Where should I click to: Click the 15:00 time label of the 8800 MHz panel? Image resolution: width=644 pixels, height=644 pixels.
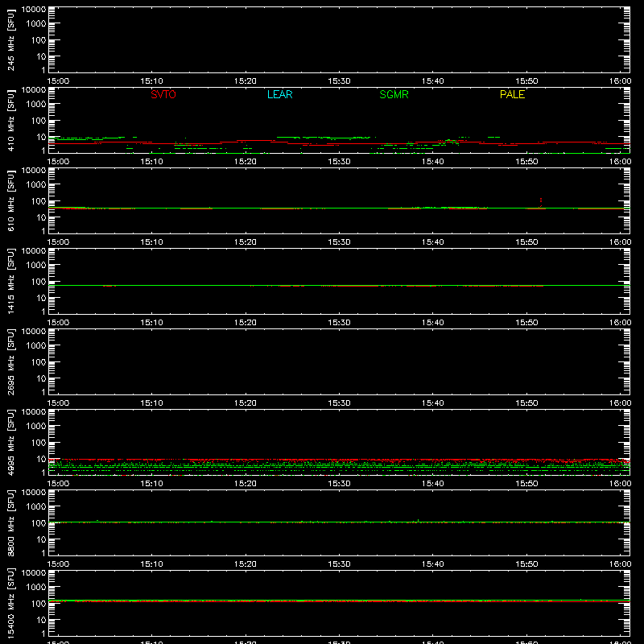coord(58,564)
